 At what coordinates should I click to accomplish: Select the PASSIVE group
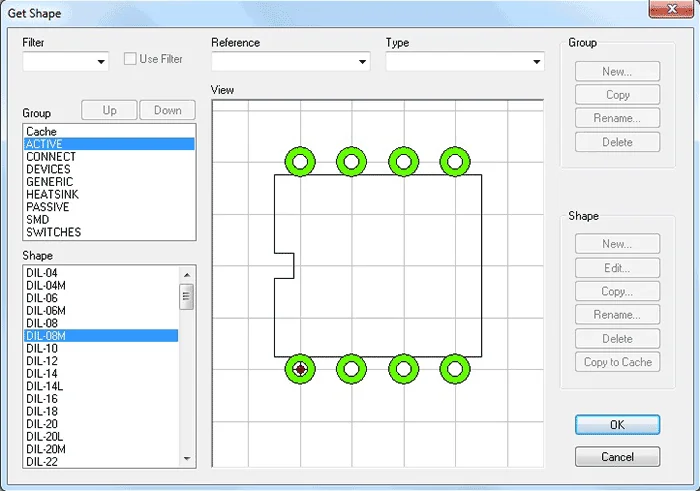tap(109, 207)
